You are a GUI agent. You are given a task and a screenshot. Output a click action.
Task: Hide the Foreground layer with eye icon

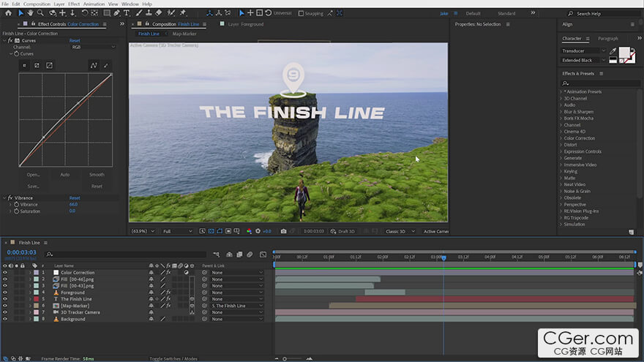click(x=4, y=293)
